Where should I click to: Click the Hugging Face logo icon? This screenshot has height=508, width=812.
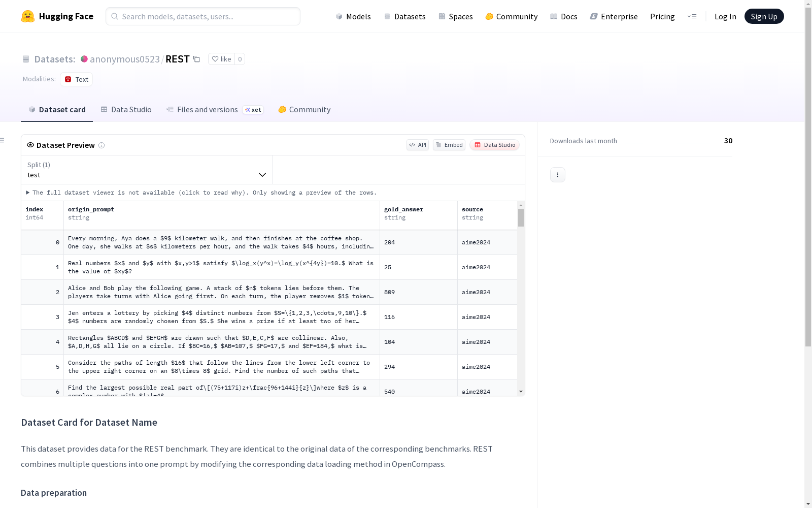pos(28,16)
